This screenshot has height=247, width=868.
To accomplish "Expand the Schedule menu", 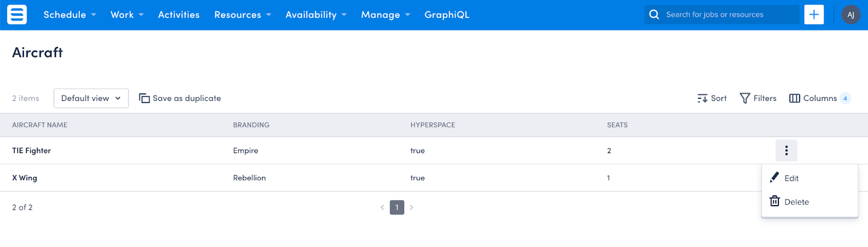I will pos(69,15).
